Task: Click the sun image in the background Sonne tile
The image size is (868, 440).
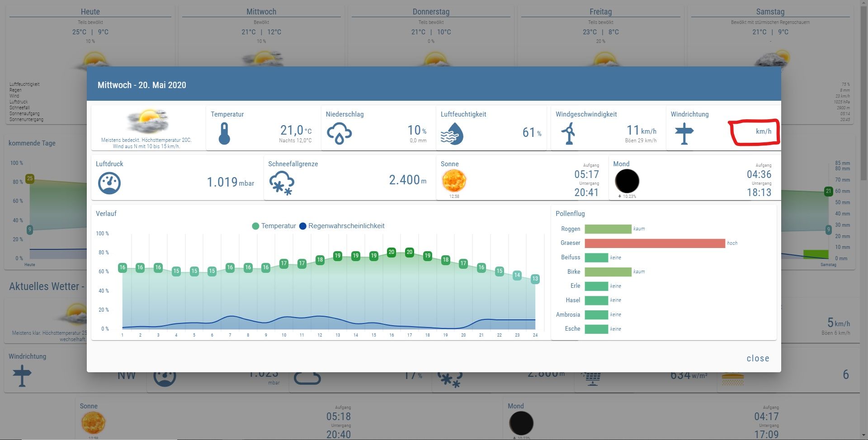Action: 93,423
